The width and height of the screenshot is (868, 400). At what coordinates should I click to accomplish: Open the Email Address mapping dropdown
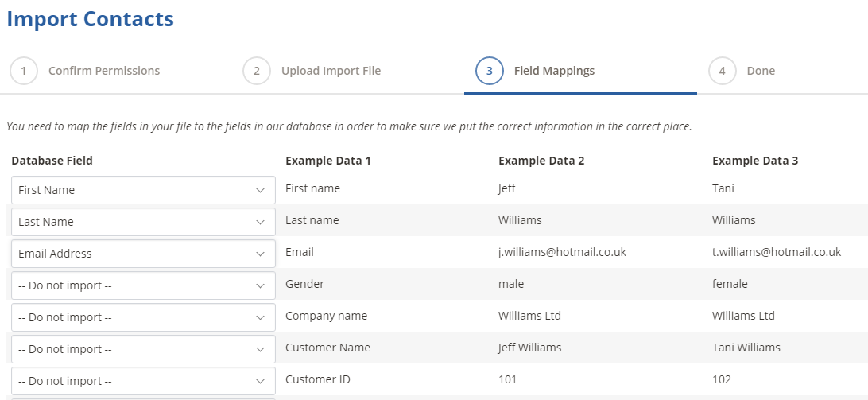coord(143,254)
